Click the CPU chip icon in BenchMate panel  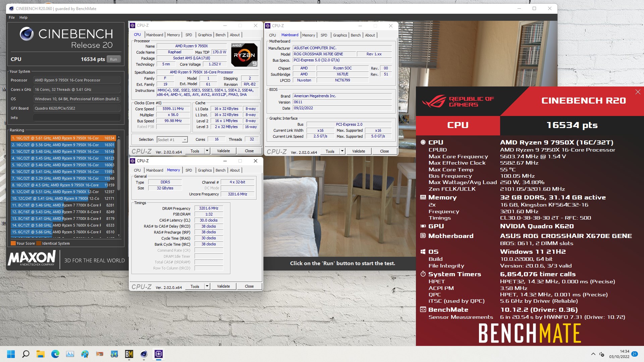423,142
